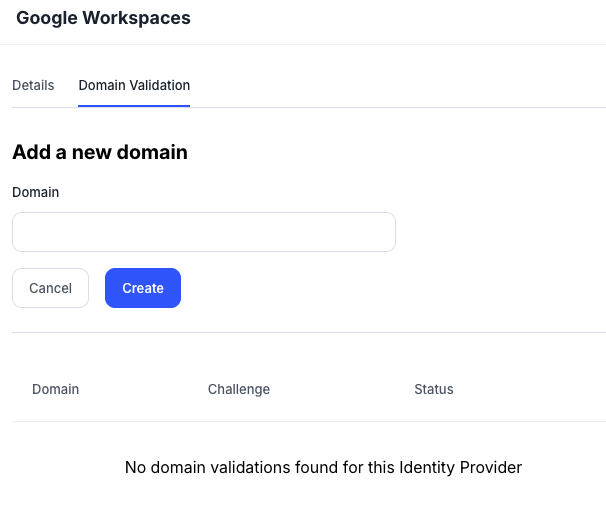Click the 'Add a new domain' heading
The height and width of the screenshot is (530, 606).
coord(100,153)
